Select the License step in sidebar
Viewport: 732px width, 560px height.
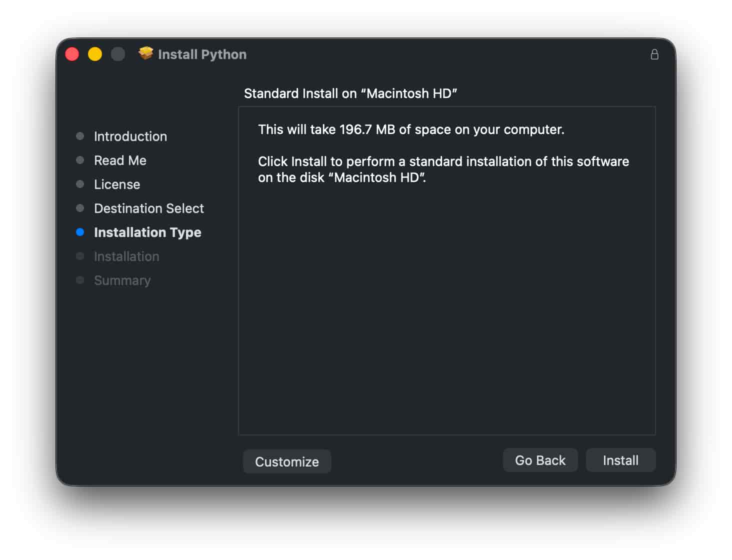tap(117, 184)
